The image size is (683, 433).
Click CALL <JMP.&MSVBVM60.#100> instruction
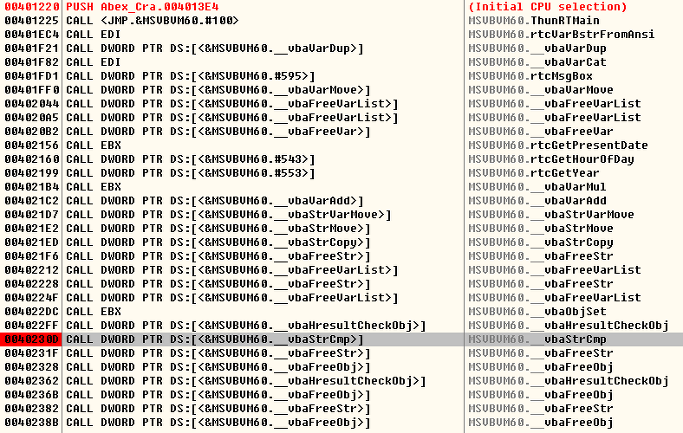click(152, 20)
